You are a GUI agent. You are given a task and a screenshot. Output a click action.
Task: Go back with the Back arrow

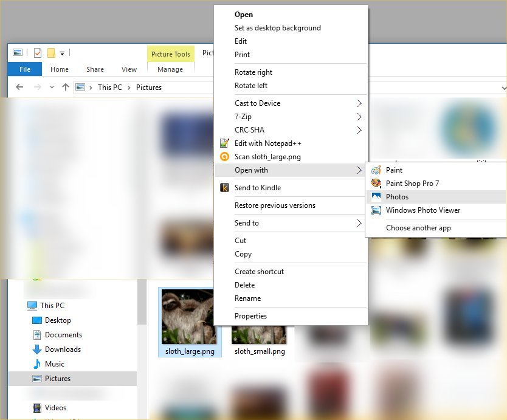click(x=19, y=87)
